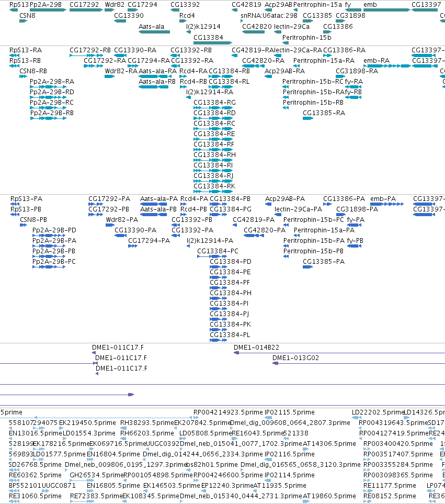Select the CG13384-RE transcript label
445x504 pixels.
click(x=214, y=134)
